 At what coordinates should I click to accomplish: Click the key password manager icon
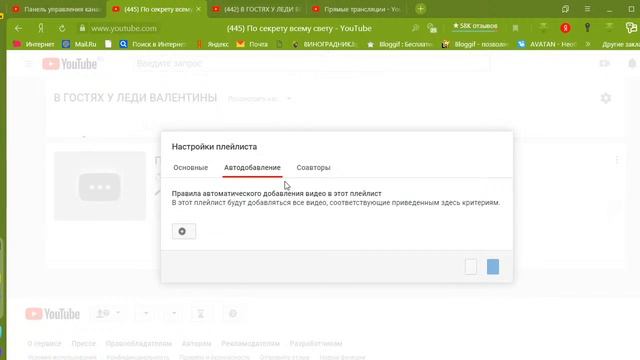click(587, 27)
